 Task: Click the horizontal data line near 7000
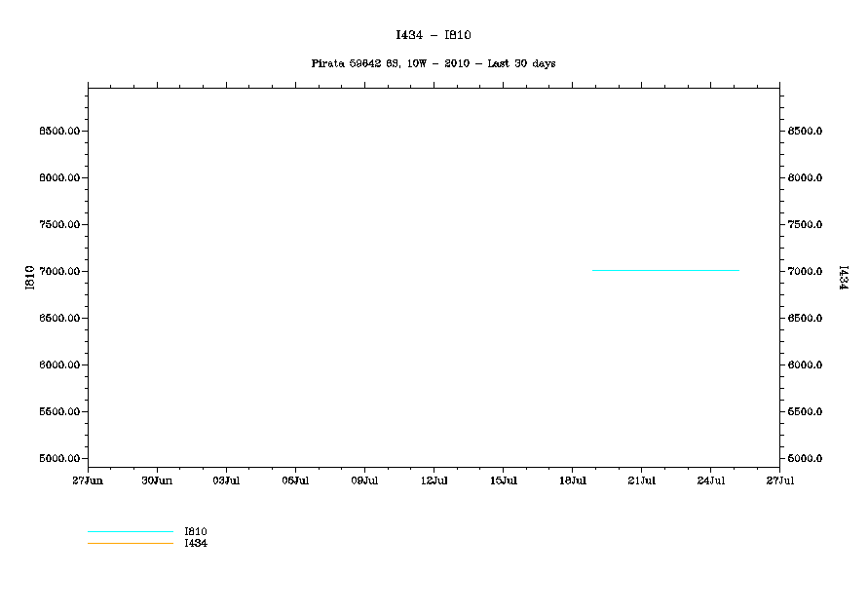pyautogui.click(x=664, y=270)
